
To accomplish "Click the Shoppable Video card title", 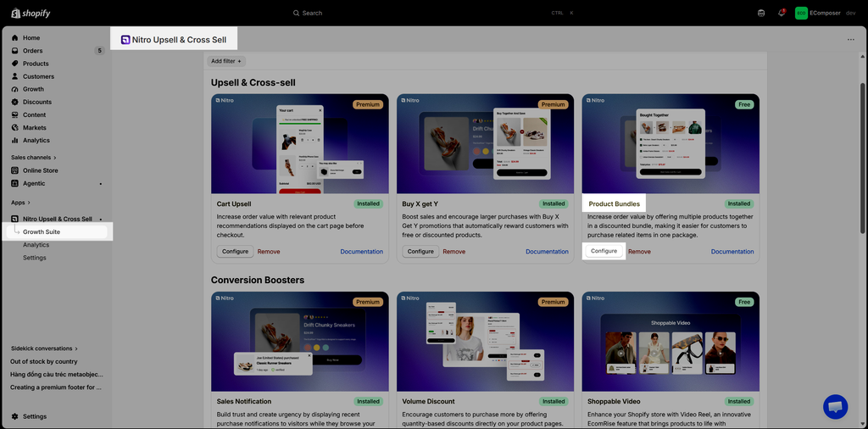I will (614, 401).
